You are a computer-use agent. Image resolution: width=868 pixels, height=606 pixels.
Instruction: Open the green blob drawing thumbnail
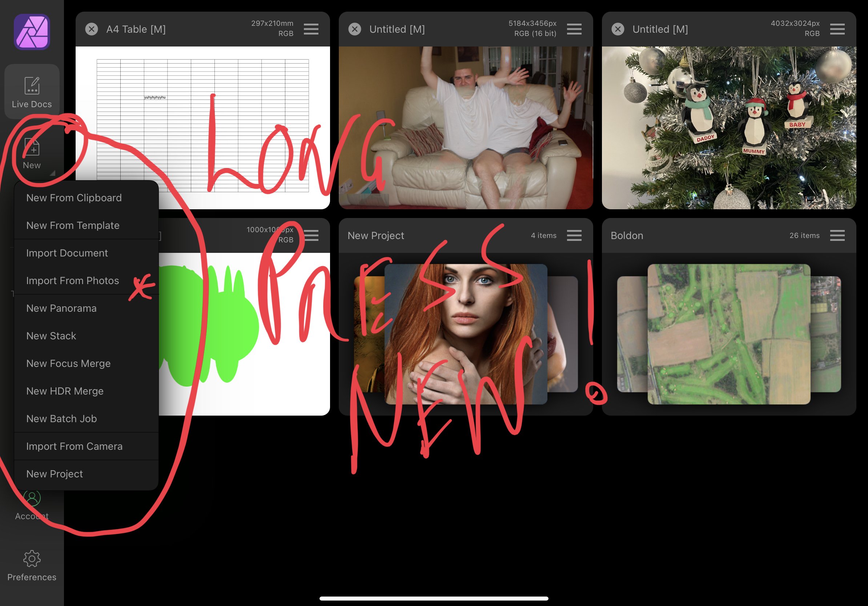click(244, 334)
